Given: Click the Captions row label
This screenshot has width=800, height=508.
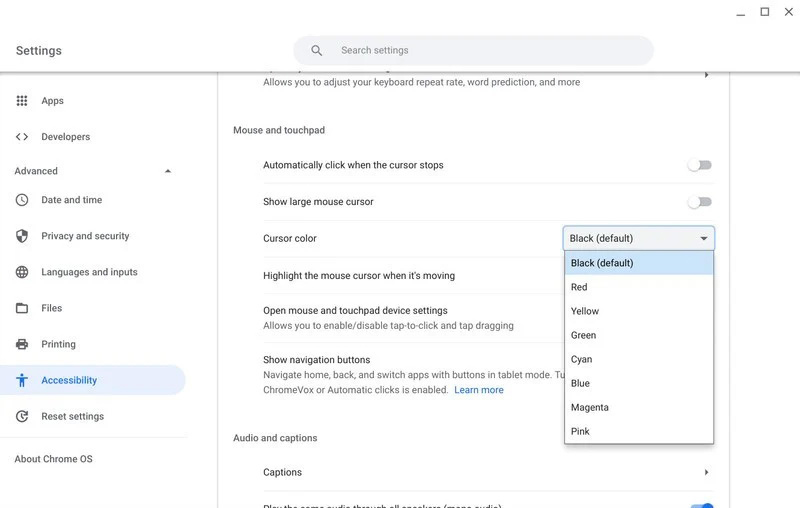Looking at the screenshot, I should tap(282, 472).
